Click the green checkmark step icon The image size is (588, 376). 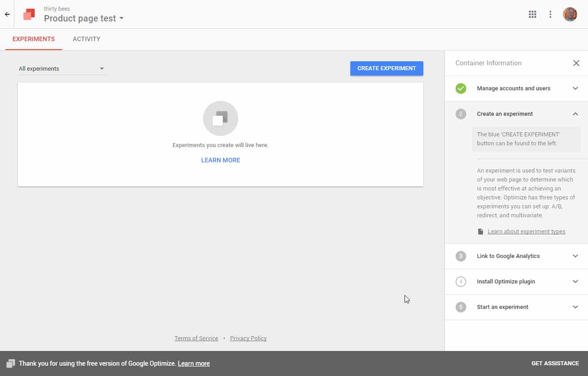461,89
